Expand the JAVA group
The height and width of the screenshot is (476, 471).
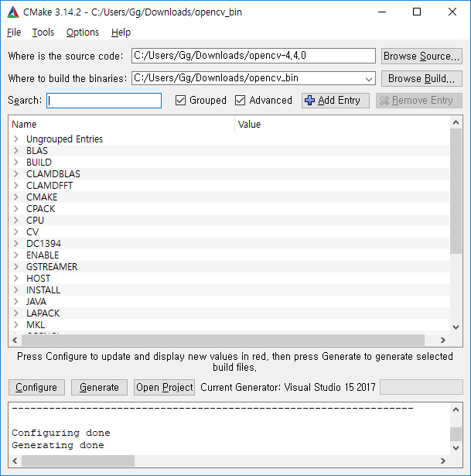pyautogui.click(x=16, y=301)
